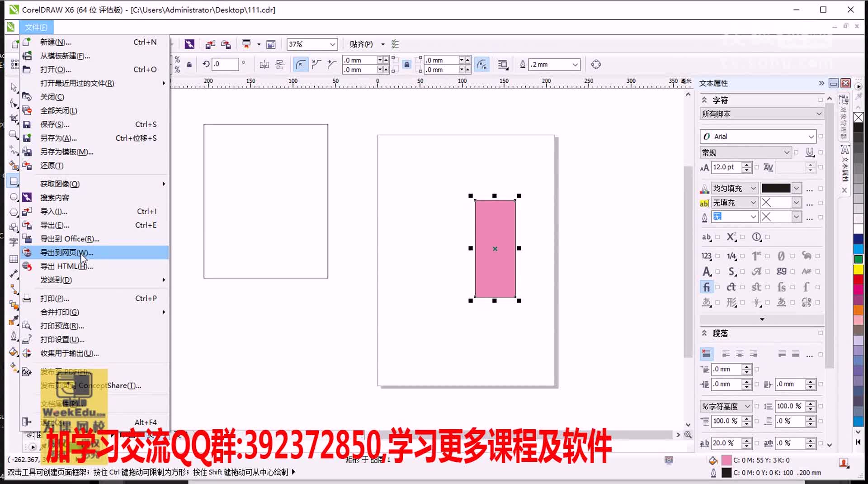
Task: Select the chamfered corner button
Action: coord(332,64)
